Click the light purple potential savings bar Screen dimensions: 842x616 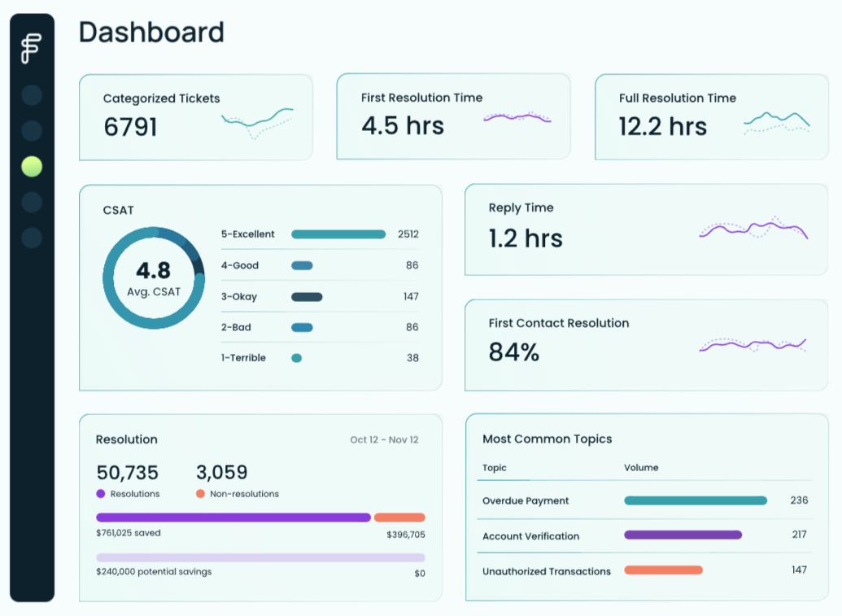(x=260, y=558)
